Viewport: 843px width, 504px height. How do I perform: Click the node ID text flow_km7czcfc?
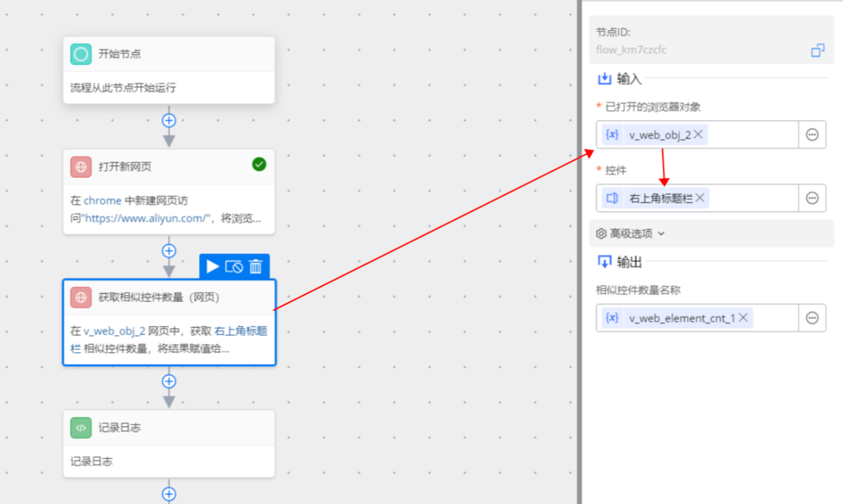(x=631, y=50)
